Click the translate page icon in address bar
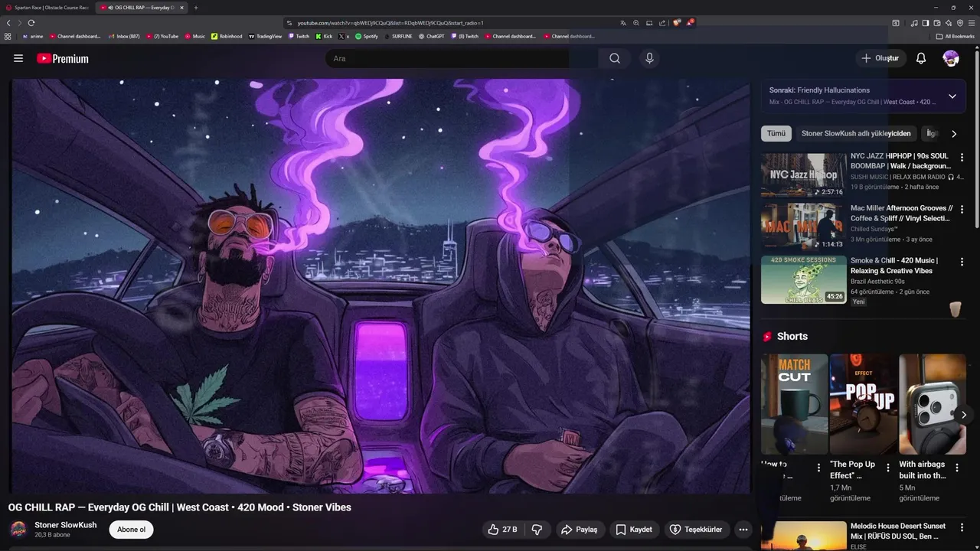980x551 pixels. point(623,23)
